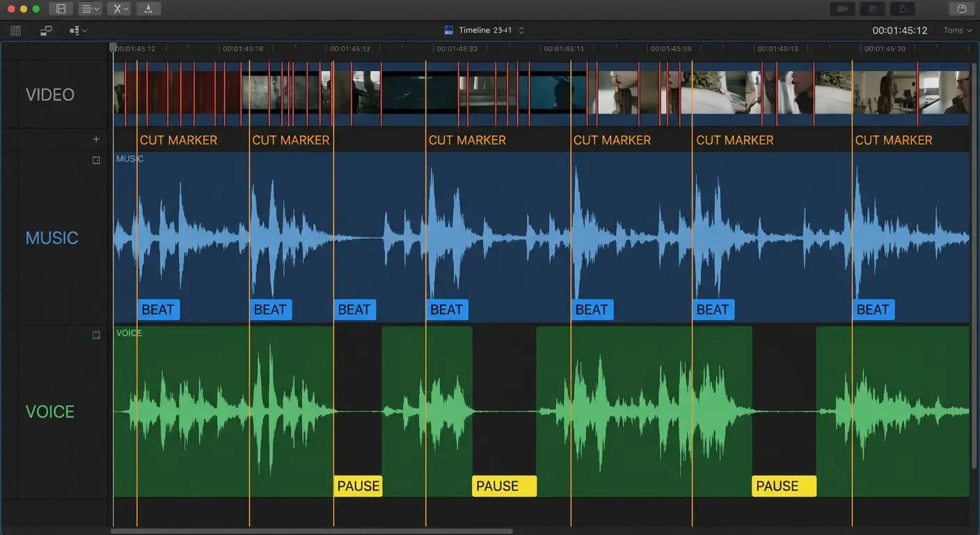Toggle the MUSIC track header square icon
980x535 pixels.
(x=96, y=161)
